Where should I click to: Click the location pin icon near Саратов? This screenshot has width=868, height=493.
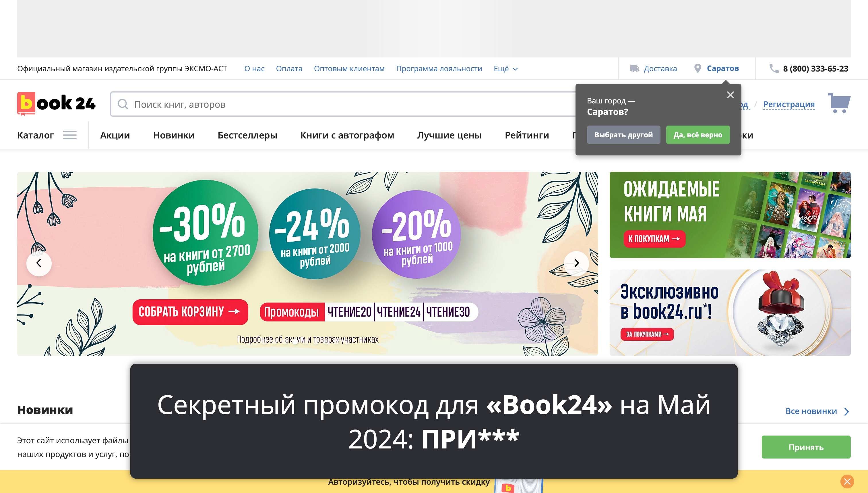(x=697, y=68)
